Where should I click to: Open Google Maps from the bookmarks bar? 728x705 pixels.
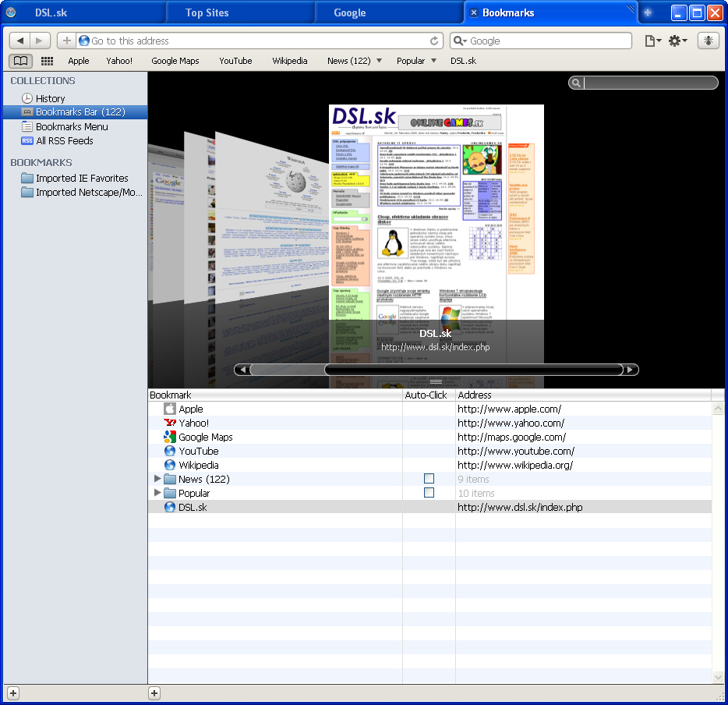pyautogui.click(x=175, y=61)
